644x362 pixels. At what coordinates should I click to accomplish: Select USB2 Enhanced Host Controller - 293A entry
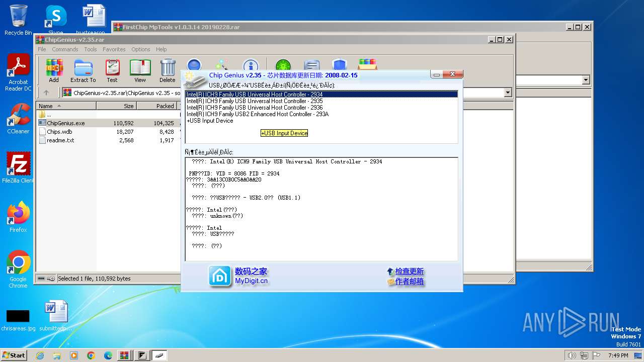[x=321, y=114]
